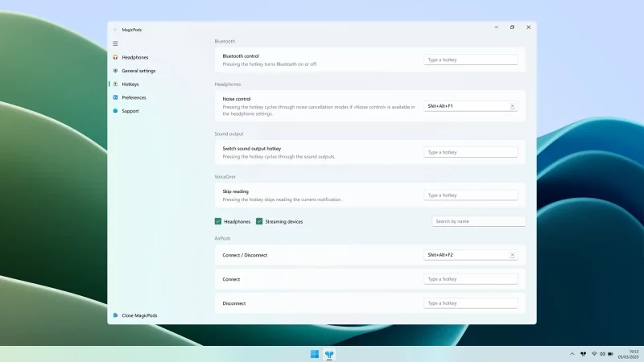Click the Skip reading hotkey field

coord(470,195)
